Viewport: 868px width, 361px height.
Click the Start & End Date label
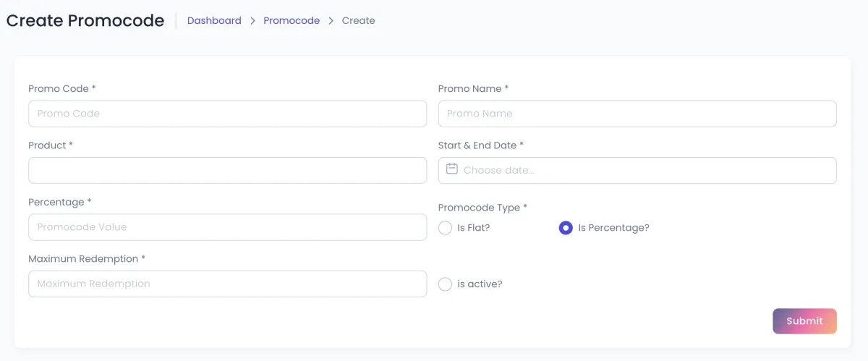point(480,145)
